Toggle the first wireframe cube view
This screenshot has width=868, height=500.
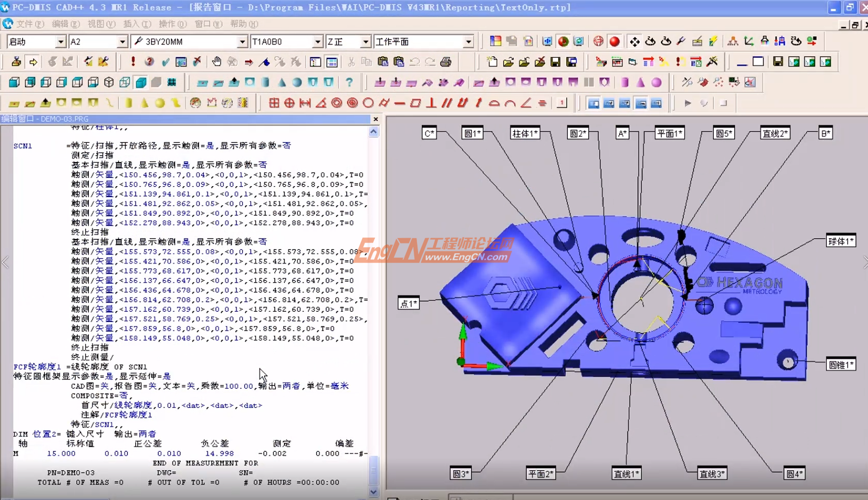pos(15,82)
